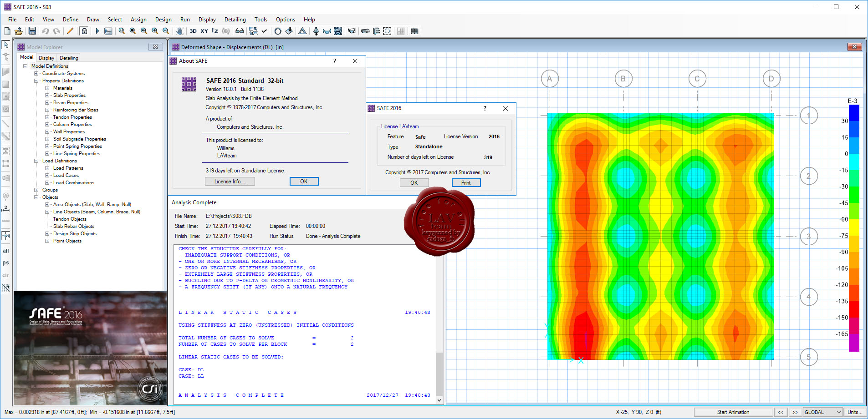The height and width of the screenshot is (419, 868).
Task: Switch to 3D view
Action: (193, 31)
